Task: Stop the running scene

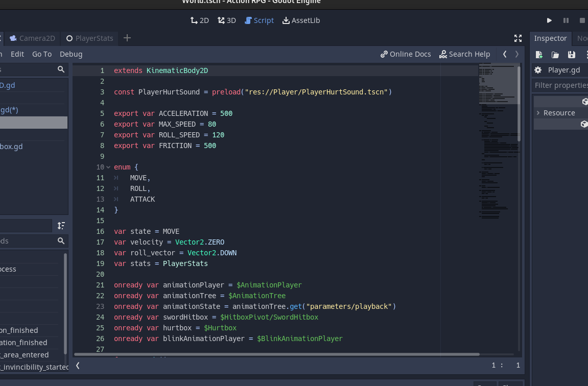Action: (582, 20)
